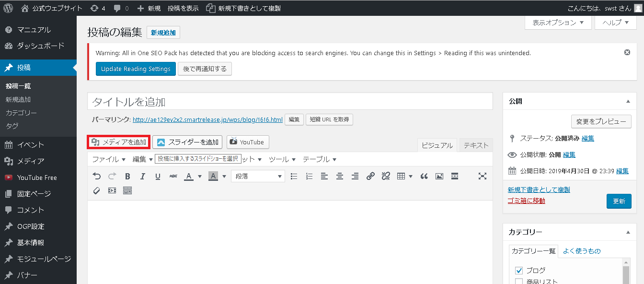The image size is (644, 284).
Task: Open the WordPress logo menu
Action: tap(8, 8)
